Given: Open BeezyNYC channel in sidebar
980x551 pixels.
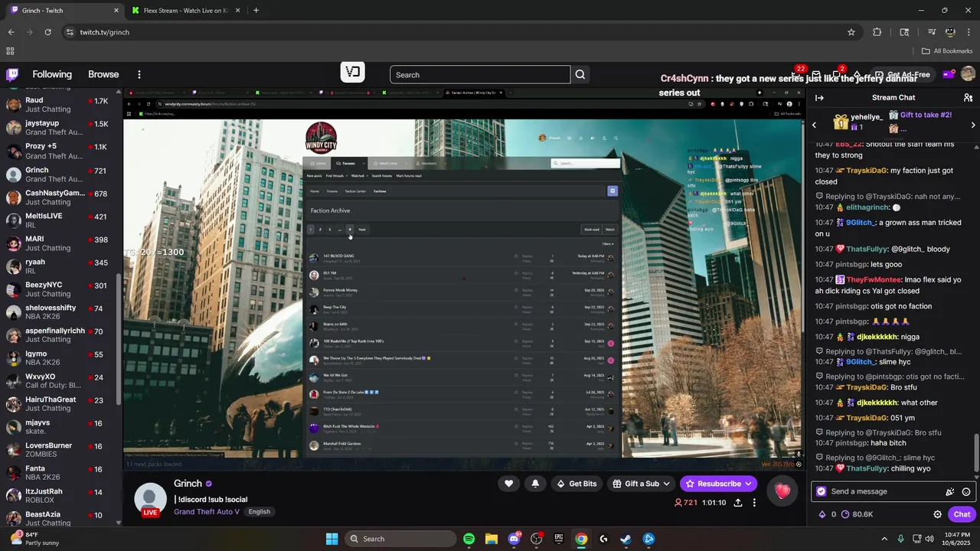Looking at the screenshot, I should (x=61, y=289).
